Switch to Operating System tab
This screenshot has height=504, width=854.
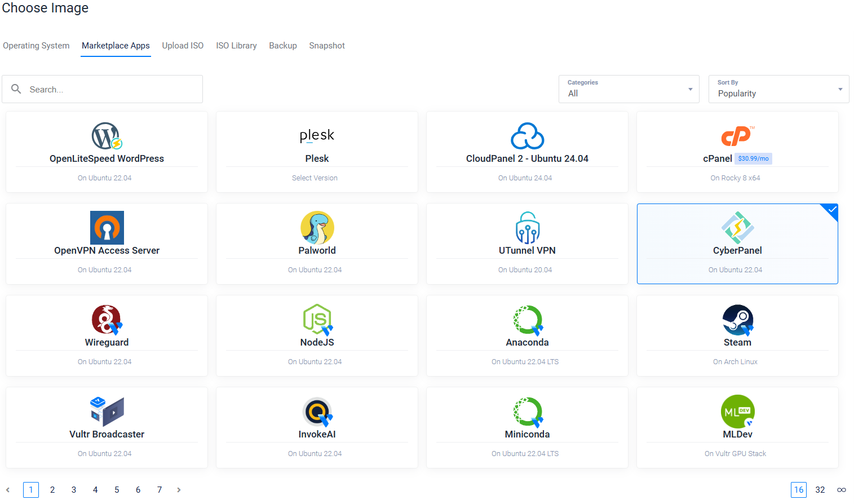tap(36, 46)
